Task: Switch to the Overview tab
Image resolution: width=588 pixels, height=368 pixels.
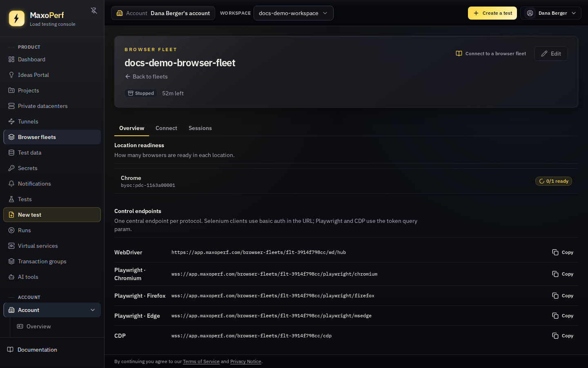Action: [x=131, y=128]
